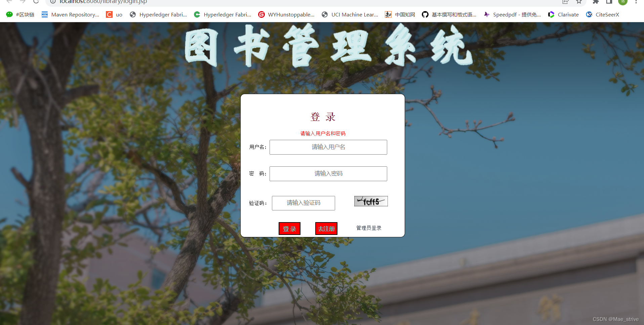Reload the page with the refresh icon
This screenshot has width=644, height=325.
(x=36, y=2)
